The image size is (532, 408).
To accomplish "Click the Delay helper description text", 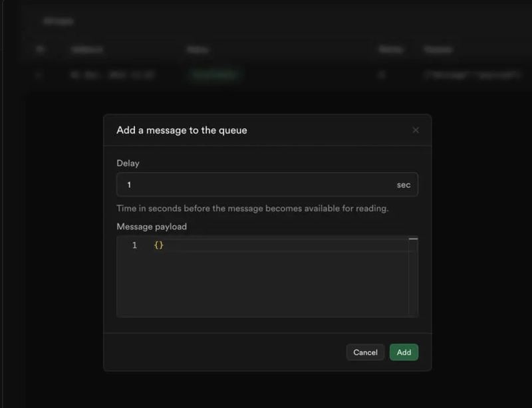I will click(253, 208).
